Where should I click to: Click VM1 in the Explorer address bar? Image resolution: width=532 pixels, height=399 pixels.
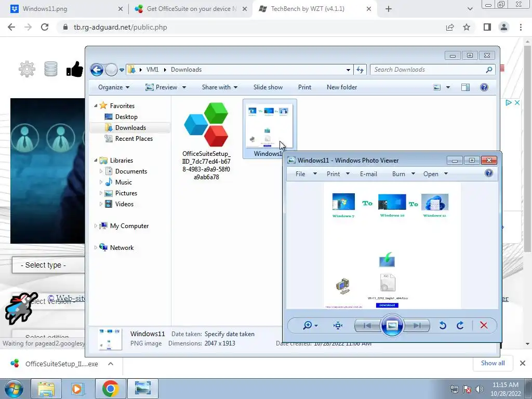point(152,70)
